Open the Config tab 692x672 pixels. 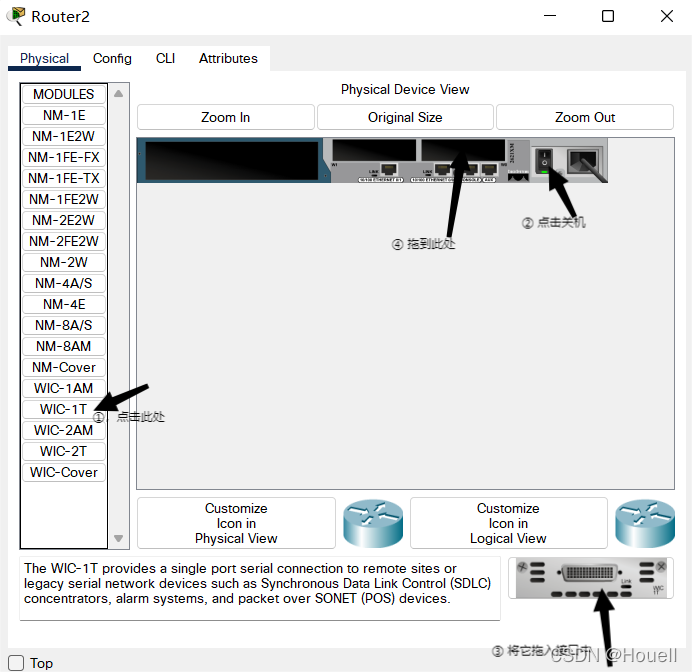(x=112, y=59)
